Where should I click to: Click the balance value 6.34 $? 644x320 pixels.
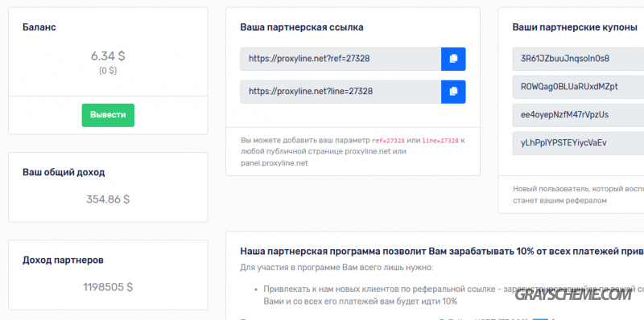pyautogui.click(x=108, y=55)
